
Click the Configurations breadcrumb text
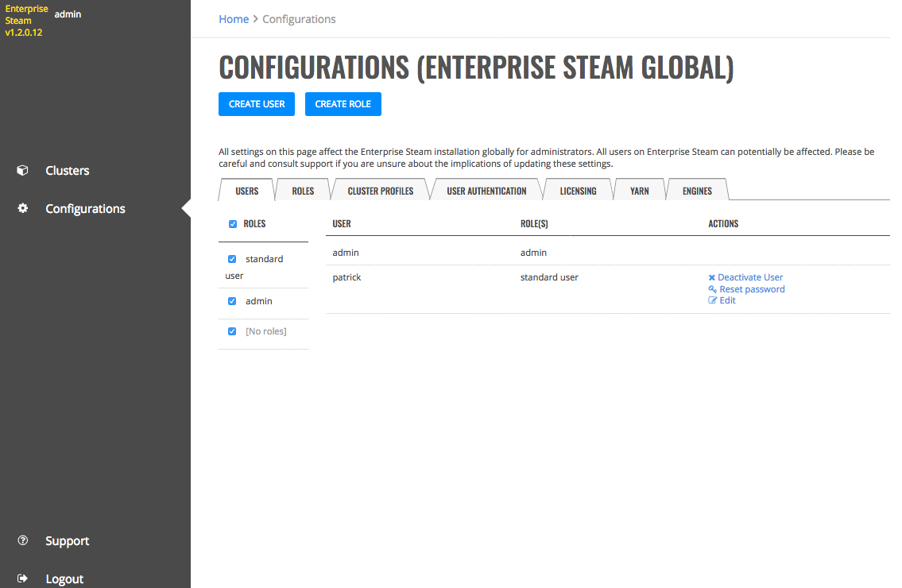299,19
